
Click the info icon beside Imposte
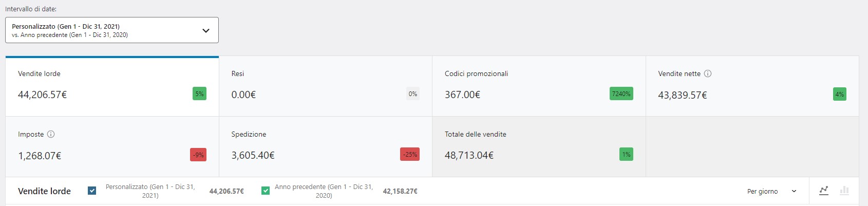coord(51,134)
